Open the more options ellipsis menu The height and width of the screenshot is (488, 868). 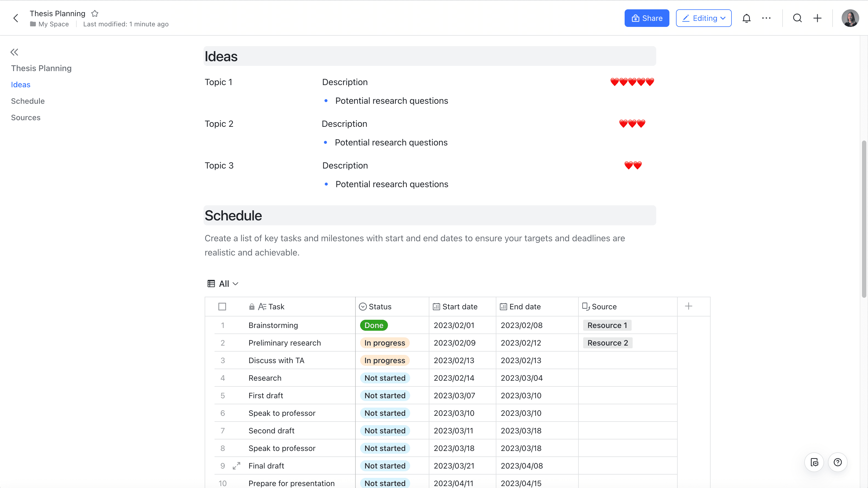(766, 18)
